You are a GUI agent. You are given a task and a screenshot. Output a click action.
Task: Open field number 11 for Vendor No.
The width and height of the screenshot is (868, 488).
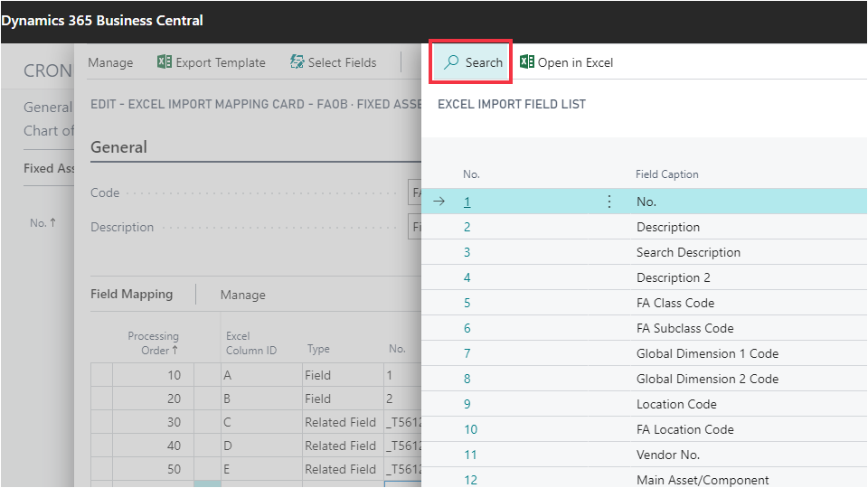coord(470,455)
